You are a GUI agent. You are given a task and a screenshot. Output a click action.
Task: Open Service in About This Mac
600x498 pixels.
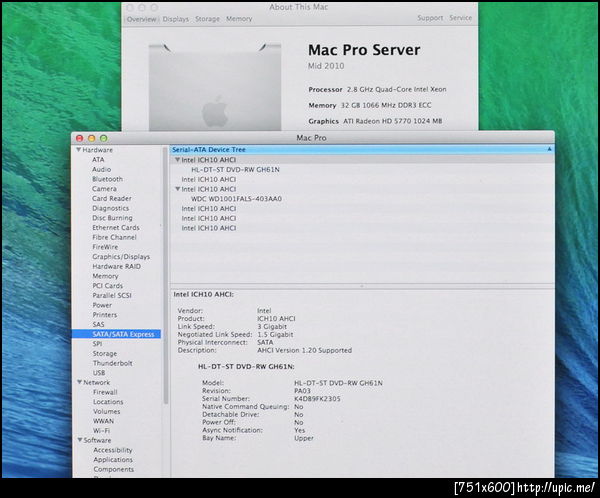pyautogui.click(x=460, y=18)
